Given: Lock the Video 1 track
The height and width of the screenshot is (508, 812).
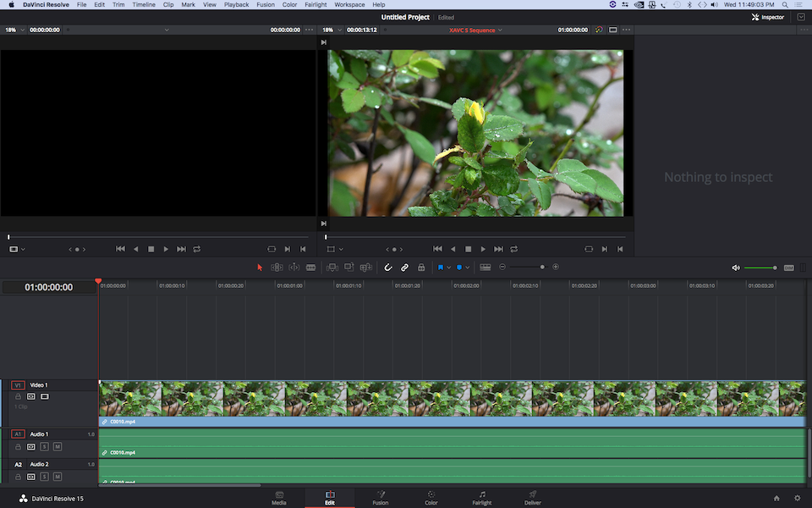Looking at the screenshot, I should click(x=18, y=396).
